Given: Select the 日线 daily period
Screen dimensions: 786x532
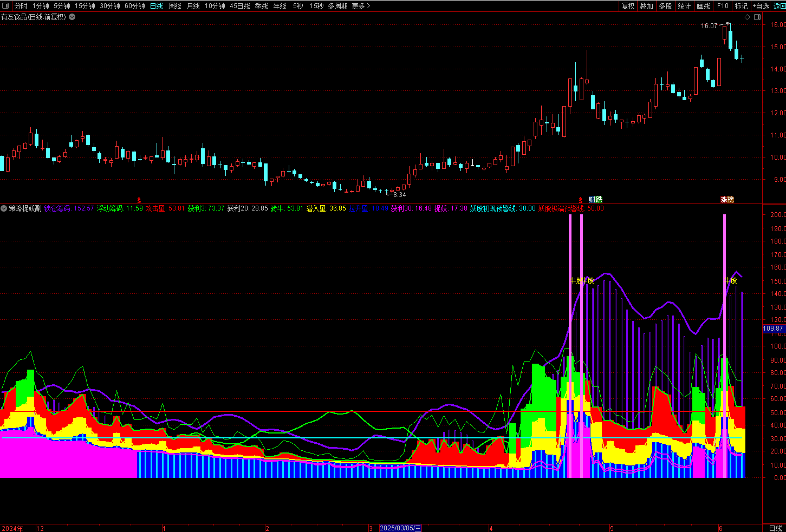Looking at the screenshot, I should click(x=157, y=6).
